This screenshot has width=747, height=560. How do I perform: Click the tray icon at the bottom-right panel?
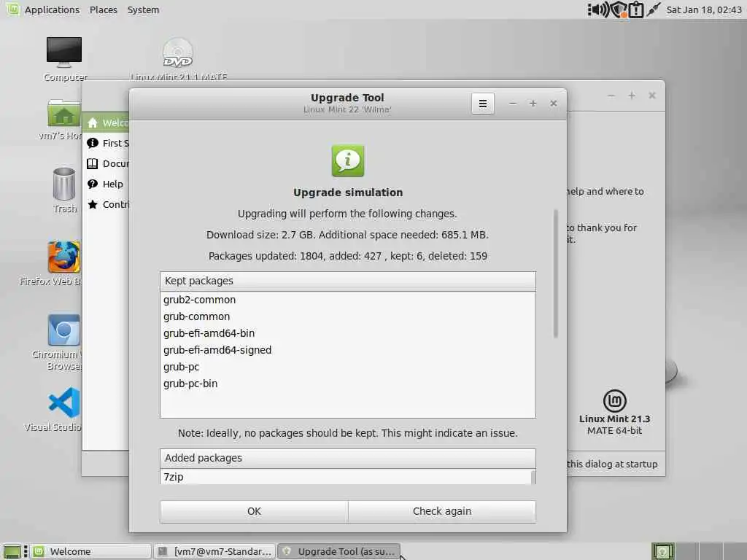coord(662,551)
